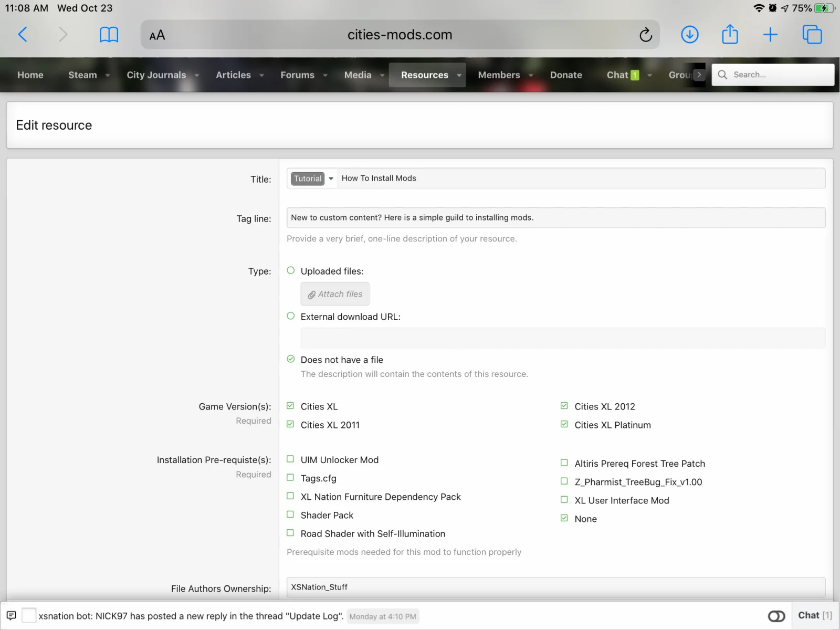
Task: Check XL User Interface Mod checkbox
Action: tap(564, 500)
